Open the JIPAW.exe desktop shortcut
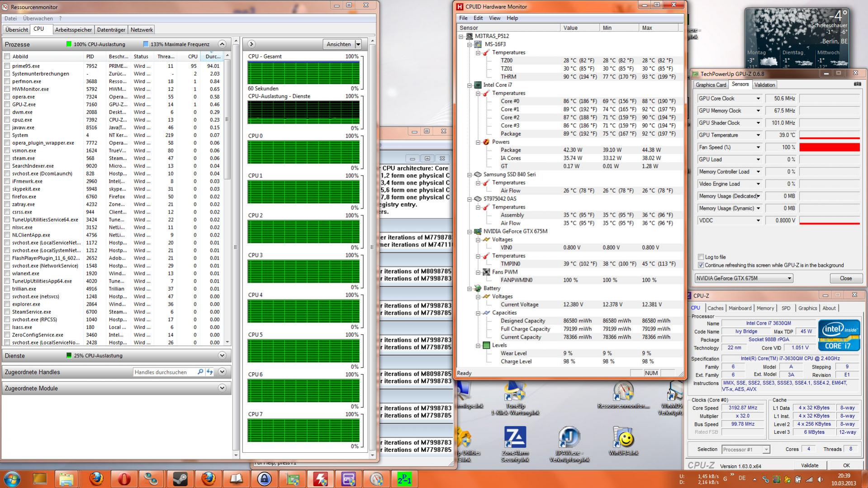The height and width of the screenshot is (488, 868). pos(569,444)
